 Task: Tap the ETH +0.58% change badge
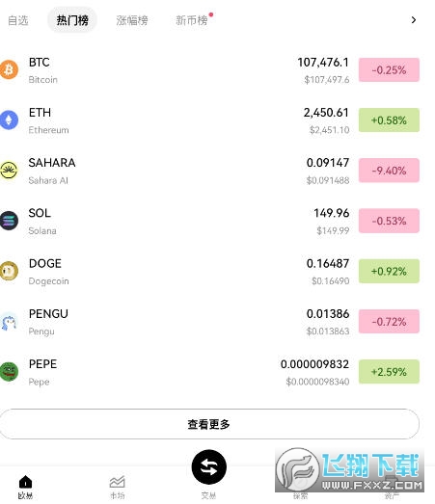[389, 120]
